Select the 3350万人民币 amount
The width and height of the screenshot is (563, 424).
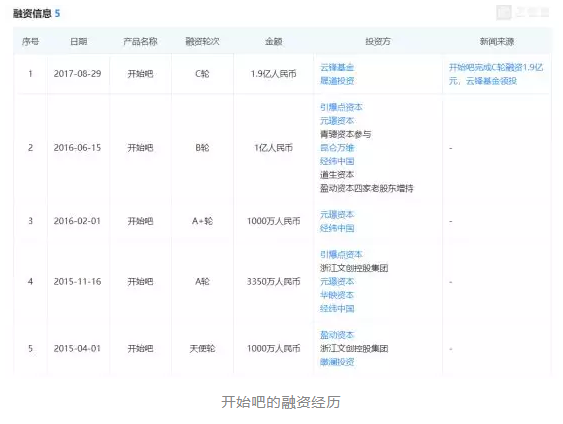point(273,281)
